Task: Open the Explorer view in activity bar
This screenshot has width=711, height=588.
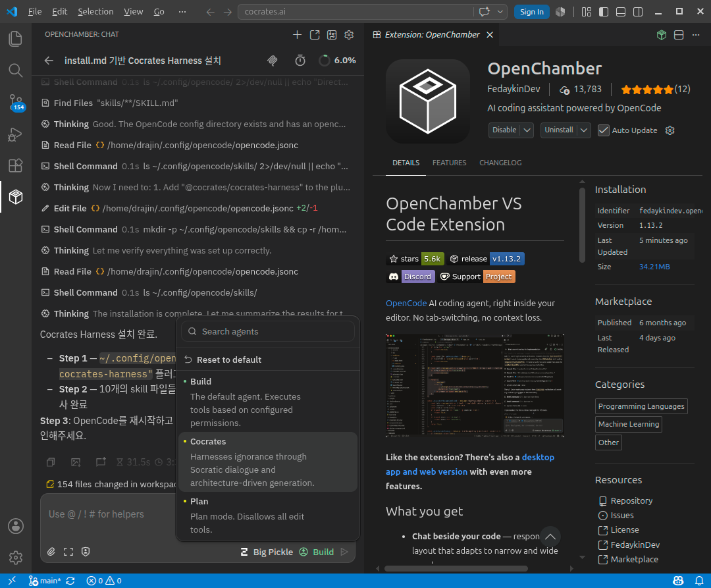Action: (15, 39)
